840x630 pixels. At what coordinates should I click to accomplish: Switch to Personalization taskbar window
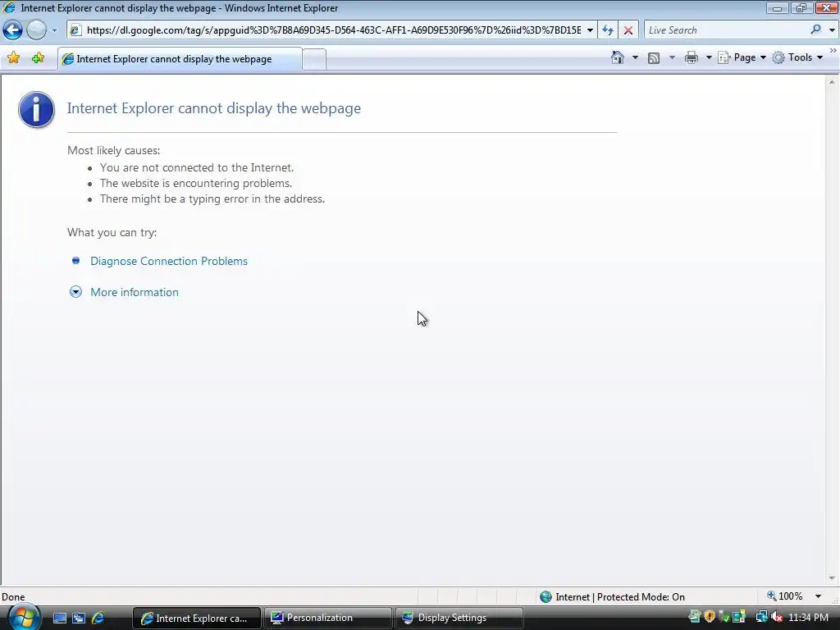click(x=327, y=619)
